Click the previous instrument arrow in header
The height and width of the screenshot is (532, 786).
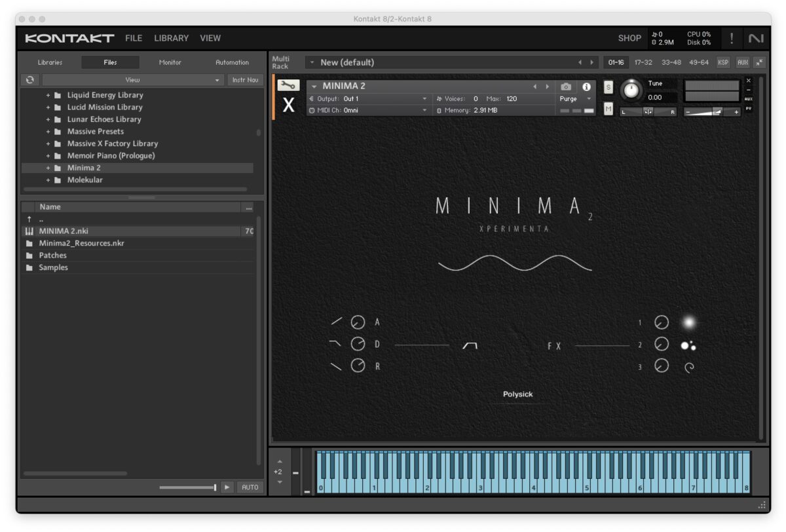tap(534, 86)
